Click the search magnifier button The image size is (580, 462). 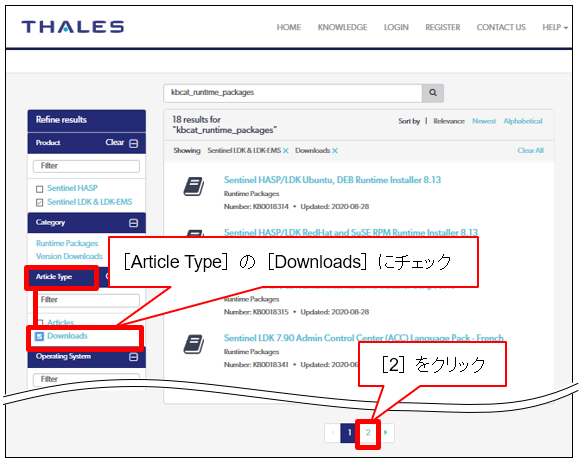[x=432, y=93]
